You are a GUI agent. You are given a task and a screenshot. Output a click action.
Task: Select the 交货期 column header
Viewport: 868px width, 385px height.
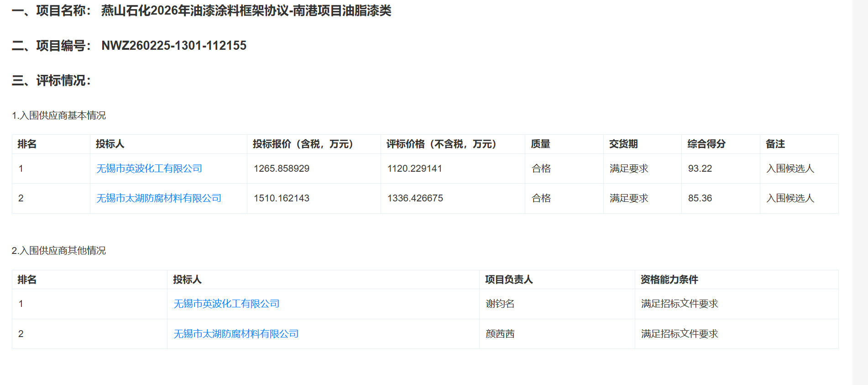[x=623, y=144]
